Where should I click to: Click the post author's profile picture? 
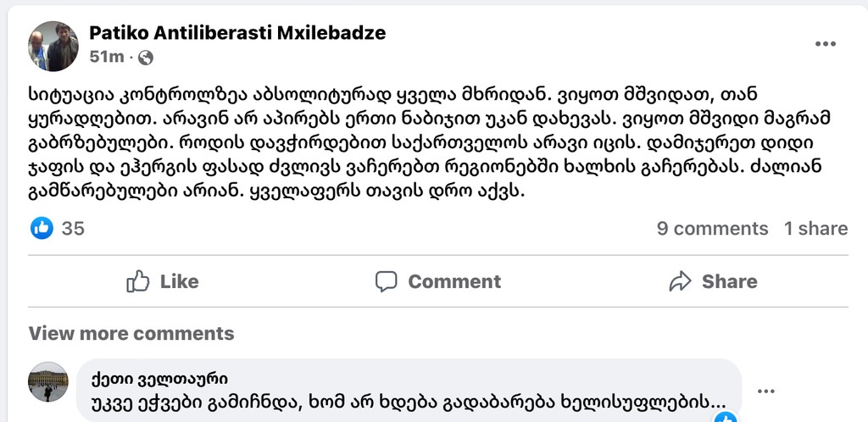click(53, 46)
